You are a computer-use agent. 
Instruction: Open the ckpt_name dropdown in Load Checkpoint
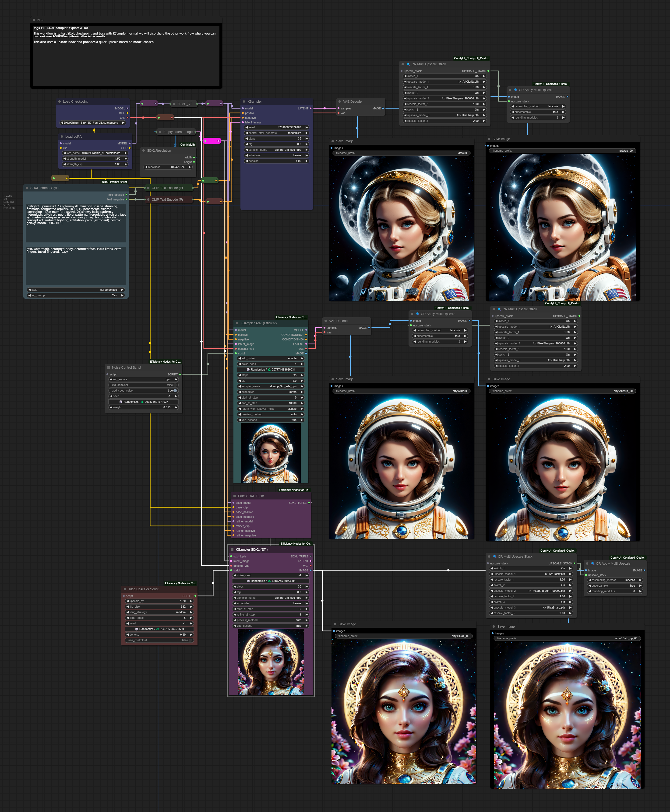pyautogui.click(x=93, y=123)
